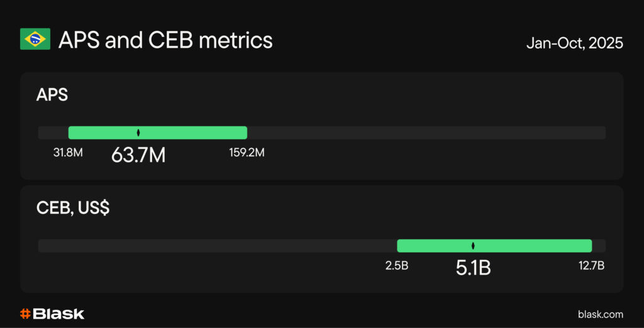
Task: Click the diamond marker on CEB bar
Action: tap(473, 246)
